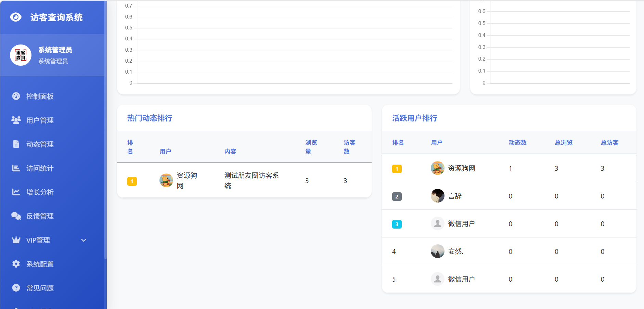
Task: Click the 总访客 column header
Action: coord(610,142)
